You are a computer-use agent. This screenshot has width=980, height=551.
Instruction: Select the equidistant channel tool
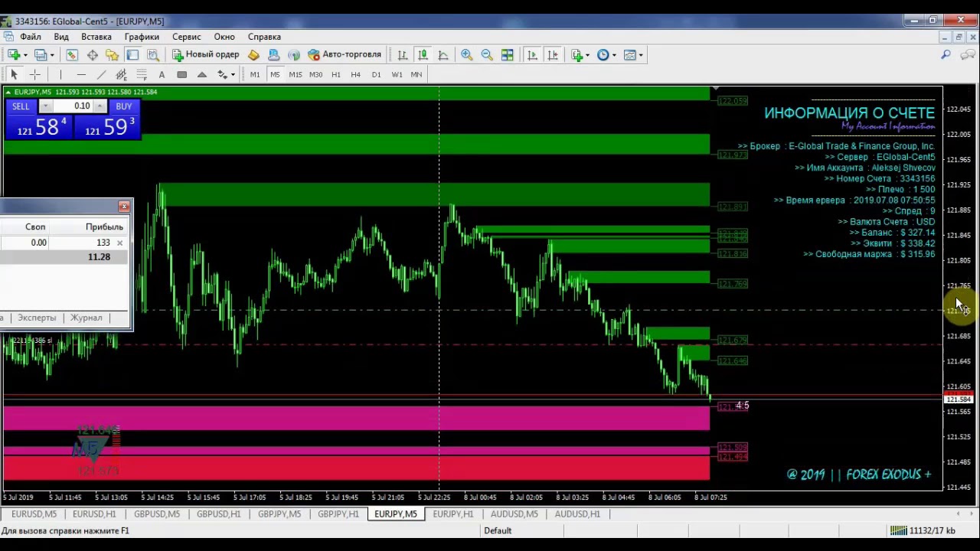121,74
